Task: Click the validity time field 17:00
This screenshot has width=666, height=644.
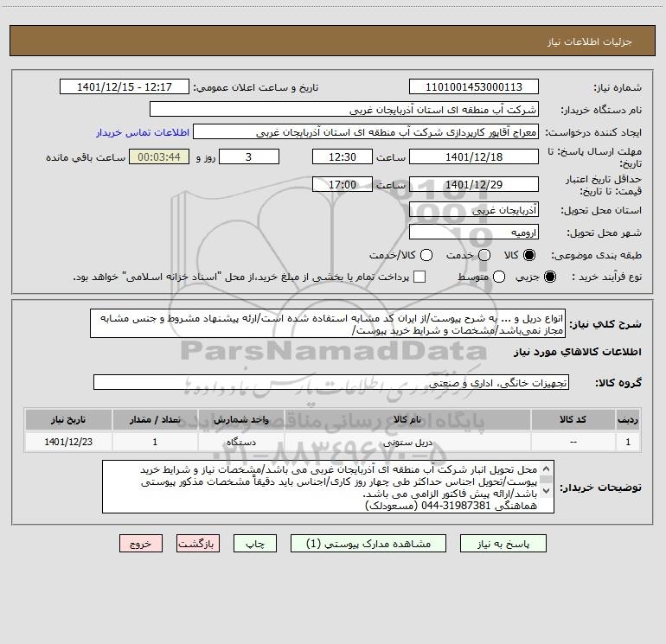Action: point(343,184)
